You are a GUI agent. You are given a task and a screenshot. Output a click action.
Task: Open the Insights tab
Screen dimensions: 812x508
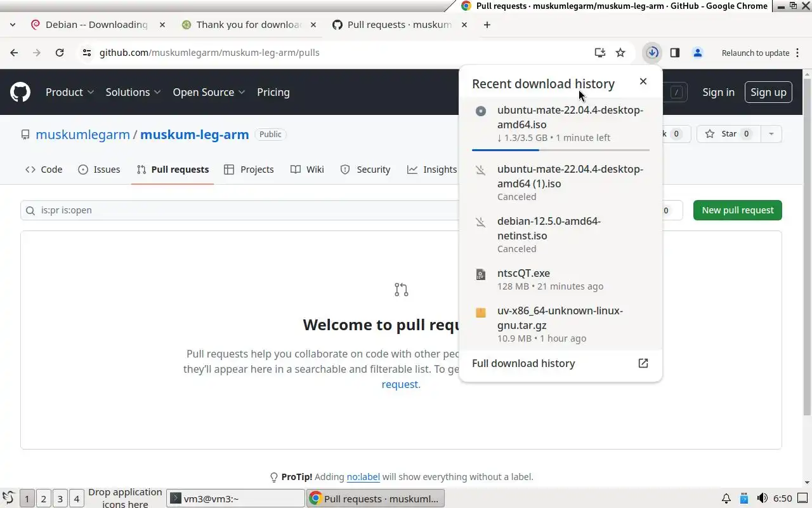click(431, 170)
